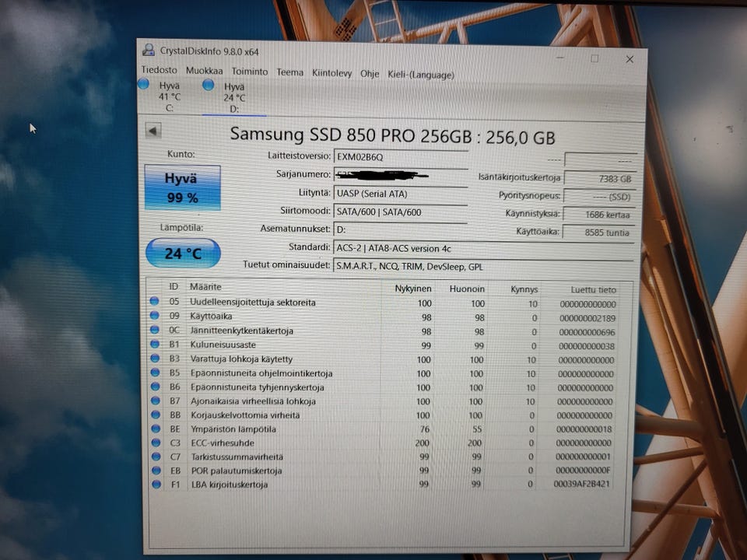Image resolution: width=747 pixels, height=560 pixels.
Task: Click the Hyvä 99 % health status button
Action: coord(182,187)
